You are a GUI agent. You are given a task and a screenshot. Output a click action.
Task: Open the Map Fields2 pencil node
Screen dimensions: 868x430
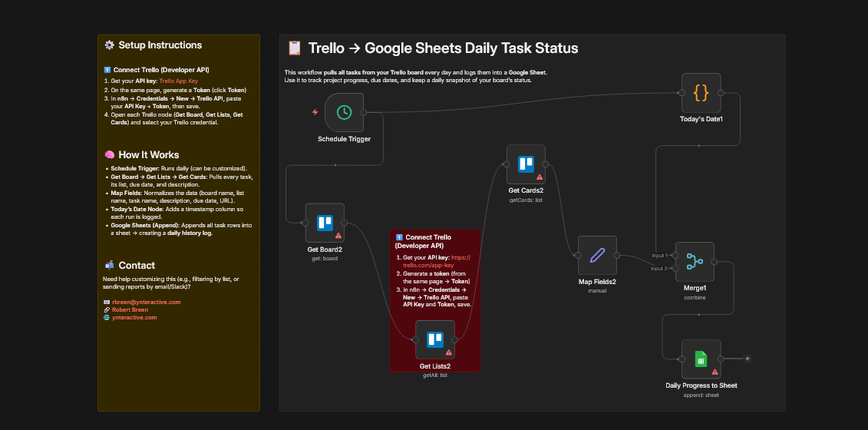coord(597,255)
